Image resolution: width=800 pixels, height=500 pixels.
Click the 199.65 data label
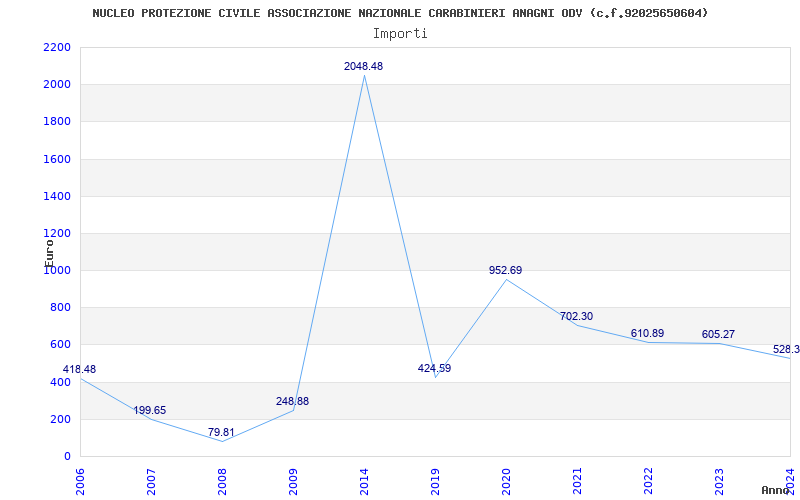(x=149, y=411)
